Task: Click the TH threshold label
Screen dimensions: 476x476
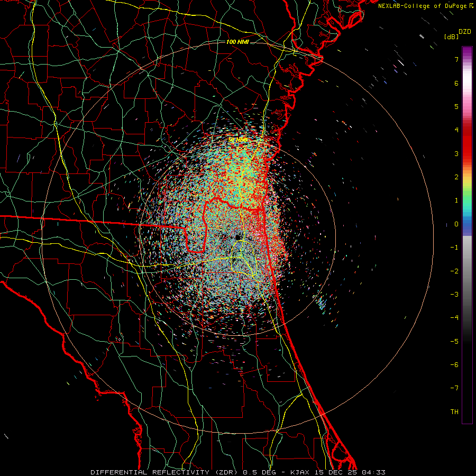Action: [x=454, y=412]
